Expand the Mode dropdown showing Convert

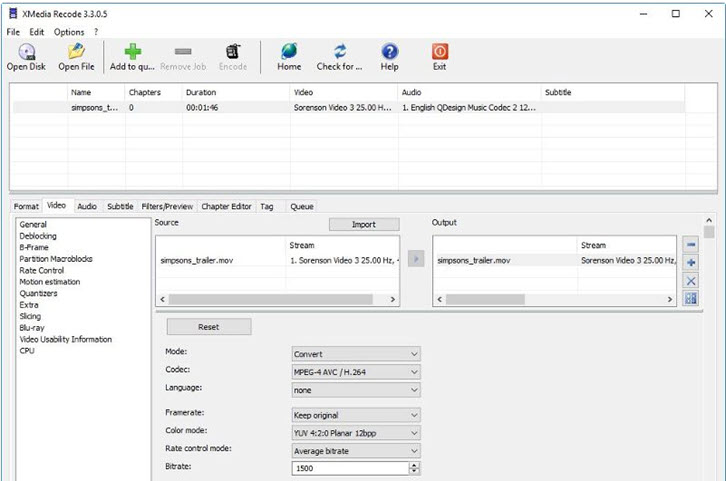point(356,353)
